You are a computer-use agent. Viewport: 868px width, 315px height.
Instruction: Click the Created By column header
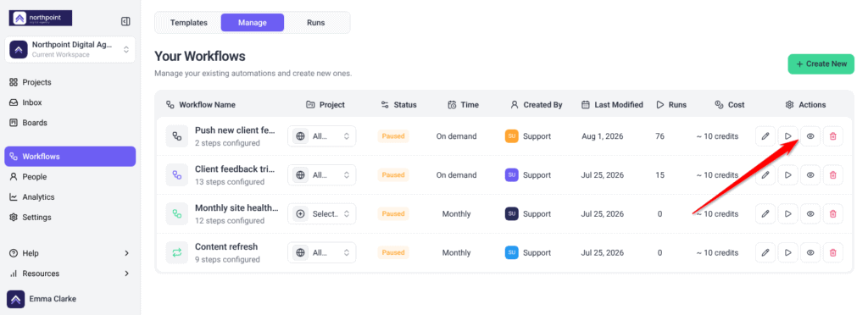click(x=537, y=104)
